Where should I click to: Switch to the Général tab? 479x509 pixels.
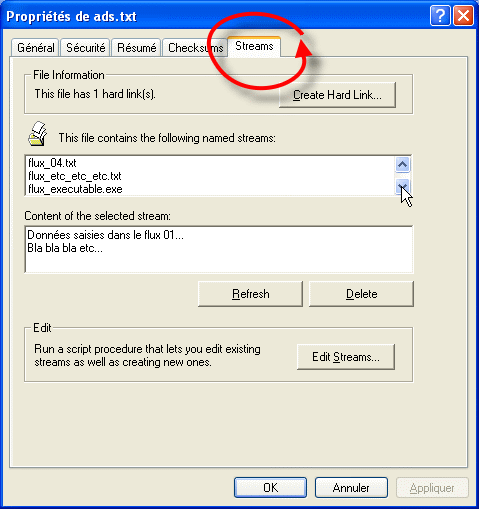point(36,48)
